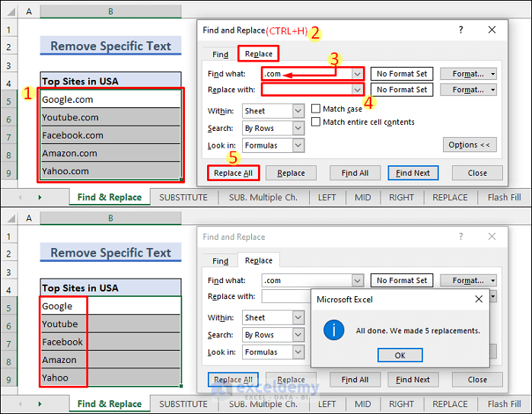Open Within dropdown in upper dialog
Image resolution: width=532 pixels, height=414 pixels.
pos(298,111)
